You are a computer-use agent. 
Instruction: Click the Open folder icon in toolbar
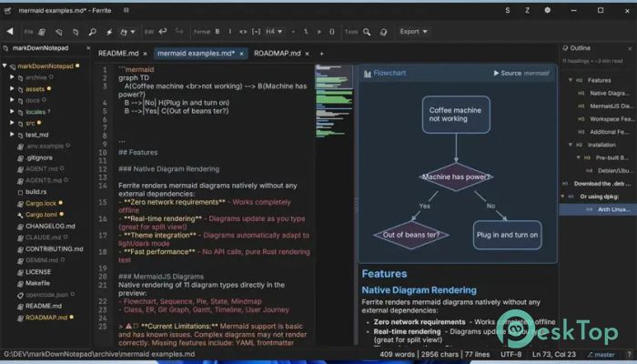click(76, 32)
